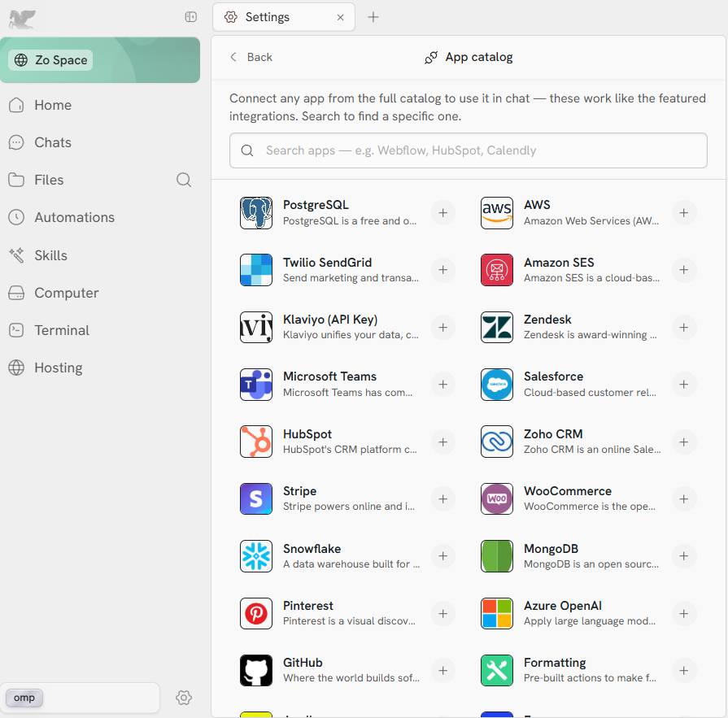Click the App catalog heading
This screenshot has width=728, height=718.
click(x=469, y=57)
